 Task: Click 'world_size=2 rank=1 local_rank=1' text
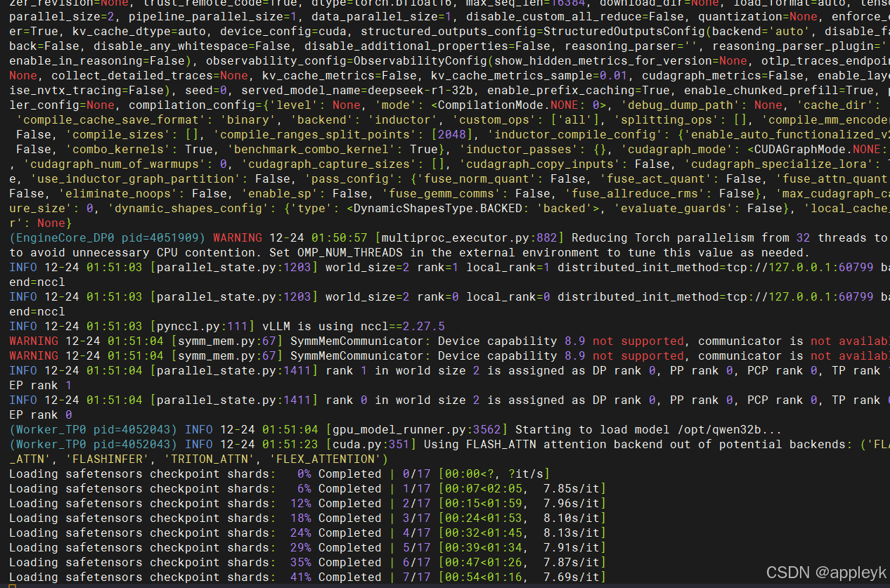pos(437,267)
